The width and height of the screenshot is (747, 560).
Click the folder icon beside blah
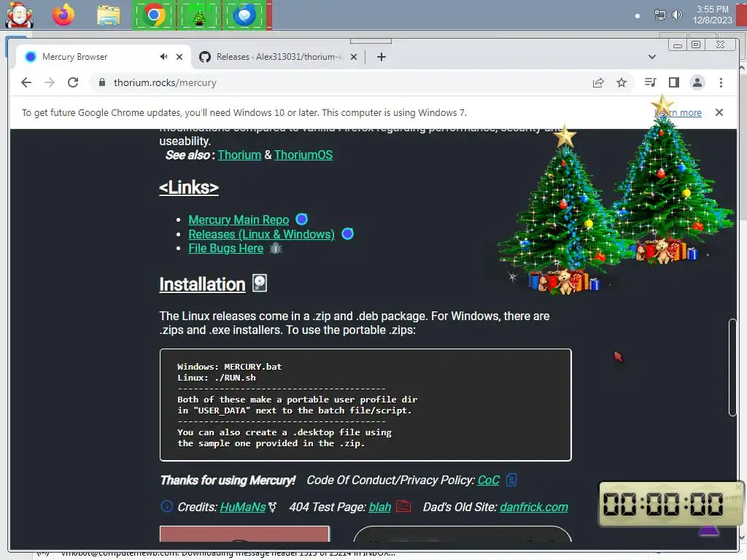tap(403, 506)
